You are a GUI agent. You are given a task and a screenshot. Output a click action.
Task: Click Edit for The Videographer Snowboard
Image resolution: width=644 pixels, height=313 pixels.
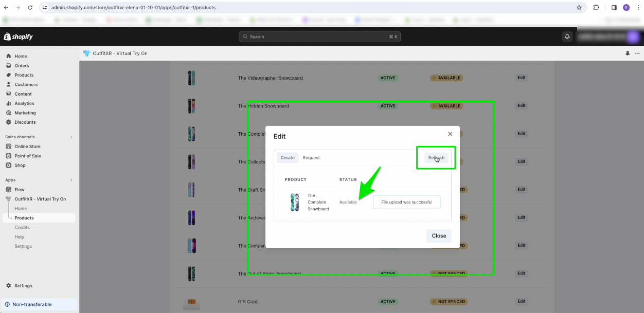[x=522, y=78]
